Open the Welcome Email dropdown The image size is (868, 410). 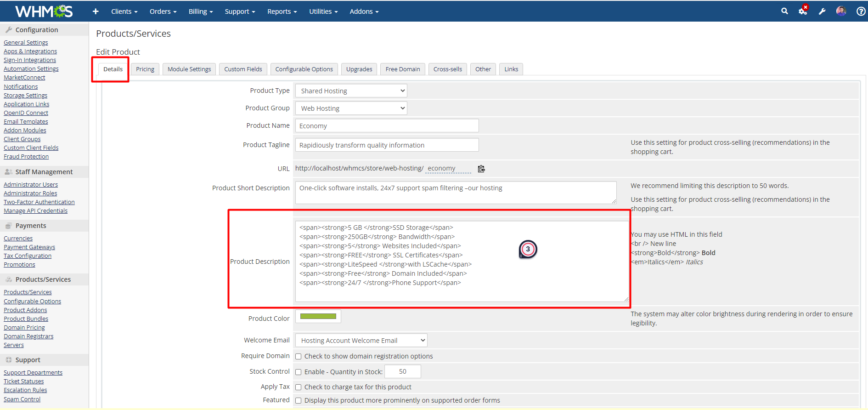pyautogui.click(x=361, y=341)
